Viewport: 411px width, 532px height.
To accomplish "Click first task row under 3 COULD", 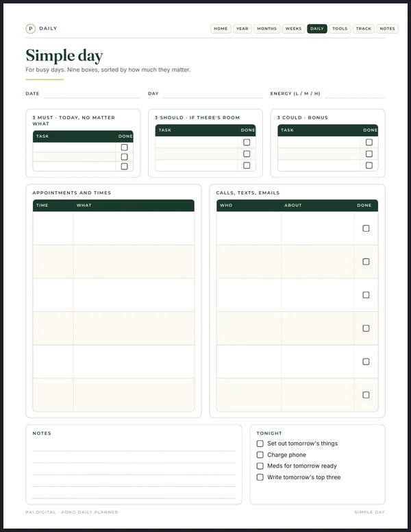I will (319, 142).
